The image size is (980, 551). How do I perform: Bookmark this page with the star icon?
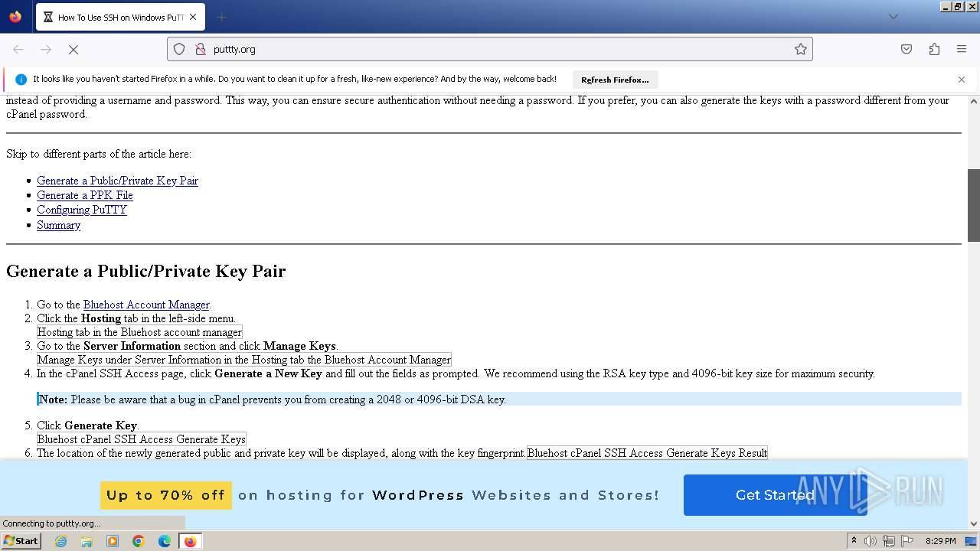801,49
